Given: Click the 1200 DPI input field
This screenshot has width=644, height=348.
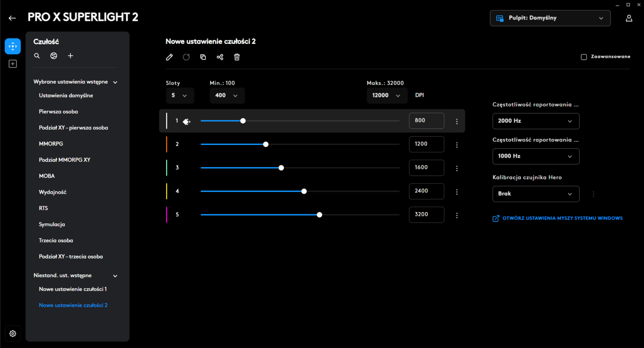Looking at the screenshot, I should tap(426, 144).
